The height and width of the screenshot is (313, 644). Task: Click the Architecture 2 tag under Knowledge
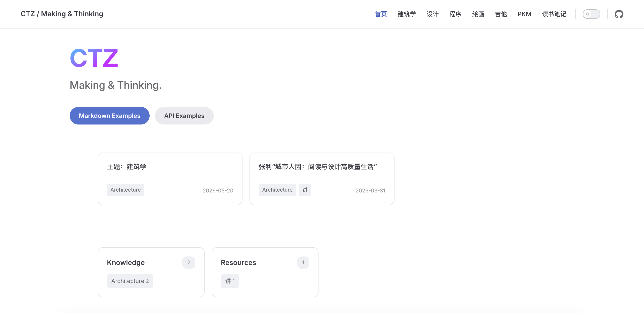click(x=130, y=281)
